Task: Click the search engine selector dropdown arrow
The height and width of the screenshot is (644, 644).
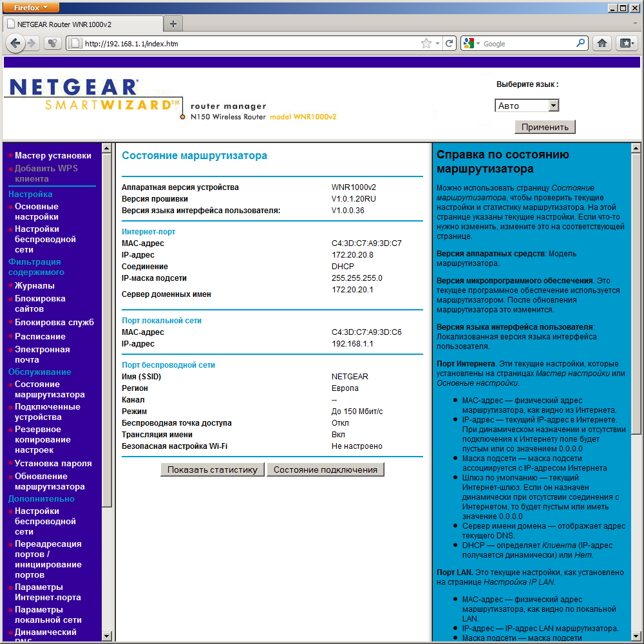Action: tap(478, 43)
